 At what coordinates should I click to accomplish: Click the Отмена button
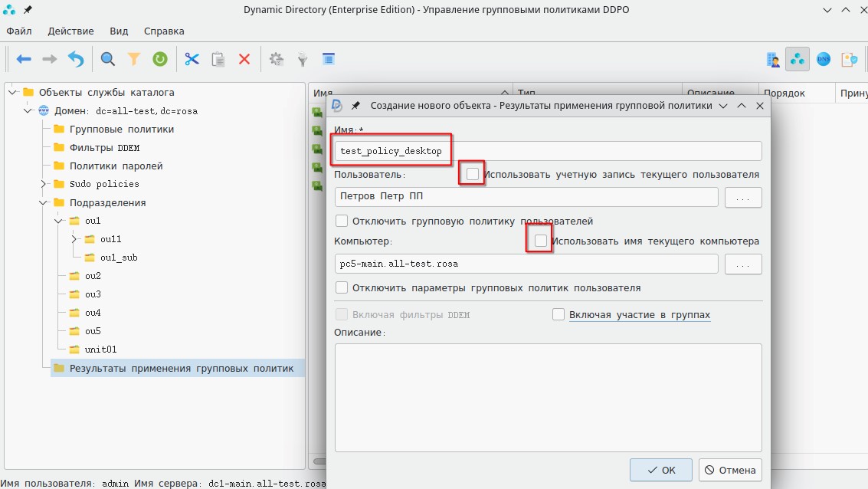click(x=730, y=470)
